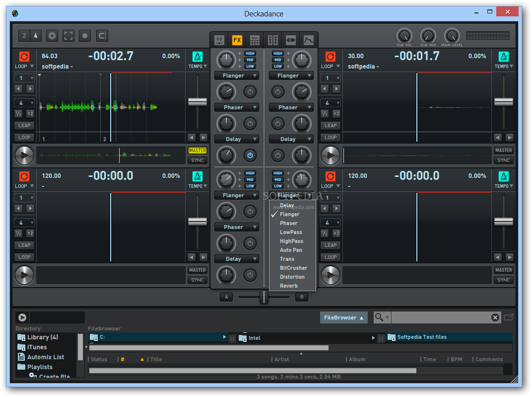
Task: Clear the search field with X
Action: (495, 318)
